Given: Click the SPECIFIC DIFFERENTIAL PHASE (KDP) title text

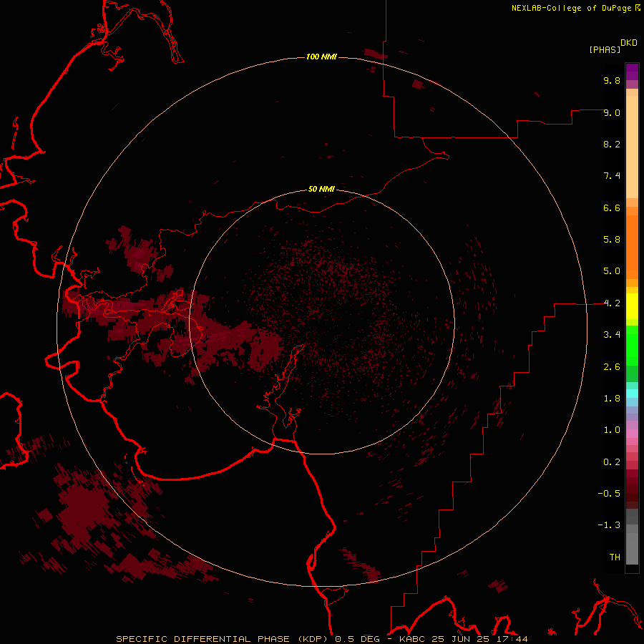Looking at the screenshot, I should [224, 639].
